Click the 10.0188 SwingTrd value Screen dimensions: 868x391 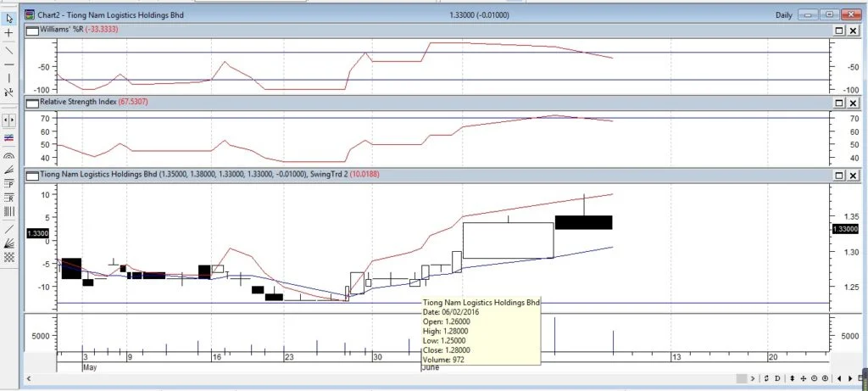coord(364,175)
